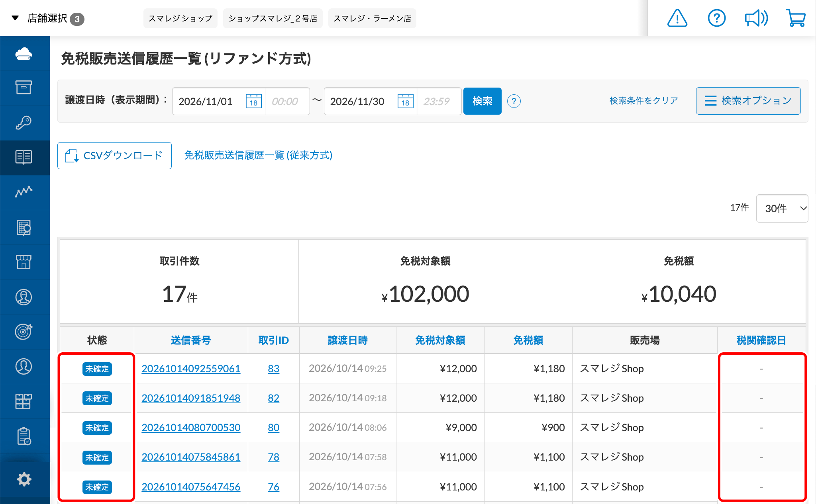Open send number 20261014092559061
This screenshot has width=816, height=504.
point(191,369)
